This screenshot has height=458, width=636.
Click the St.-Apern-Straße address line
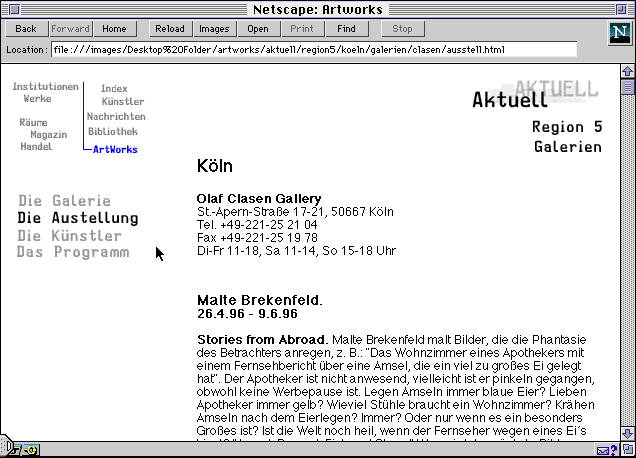tap(295, 212)
